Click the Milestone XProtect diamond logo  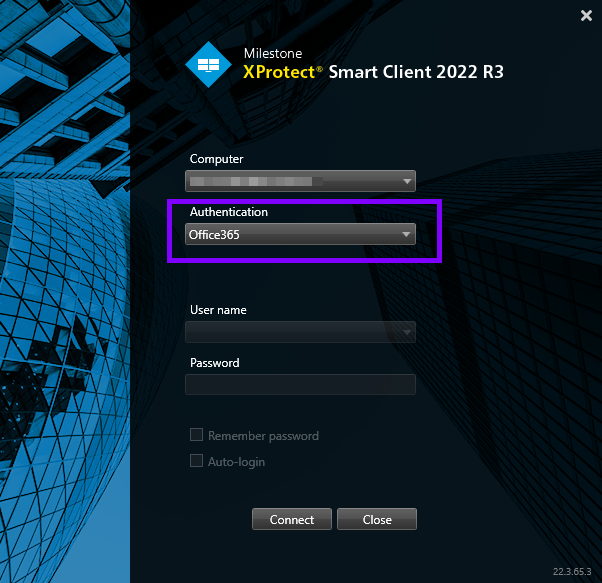tap(208, 64)
